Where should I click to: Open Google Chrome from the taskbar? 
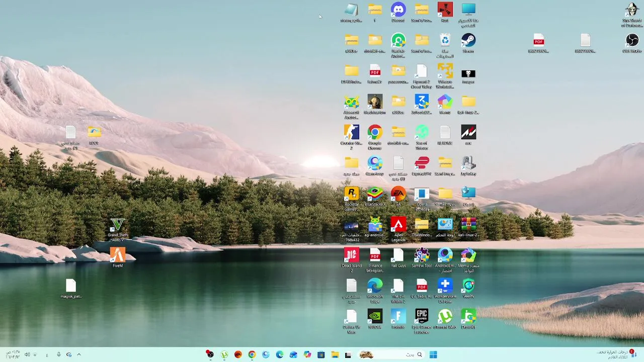[x=252, y=354]
